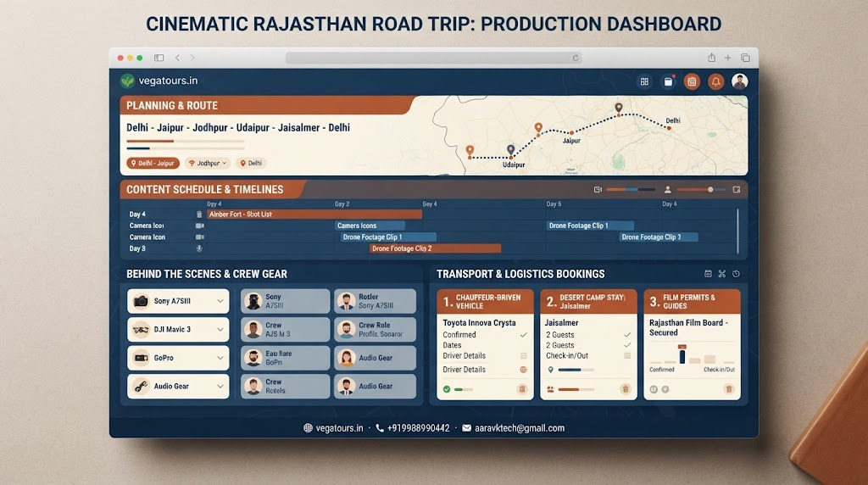Click the route progress bar under itinerary
The height and width of the screenshot is (485, 868).
tap(186, 142)
